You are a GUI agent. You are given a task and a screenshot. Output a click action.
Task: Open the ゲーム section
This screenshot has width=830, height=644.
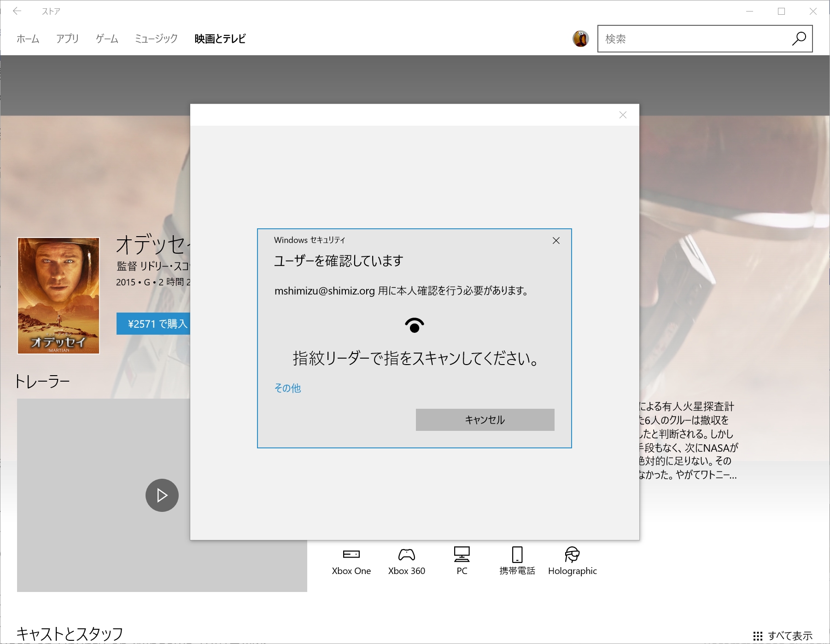click(106, 39)
